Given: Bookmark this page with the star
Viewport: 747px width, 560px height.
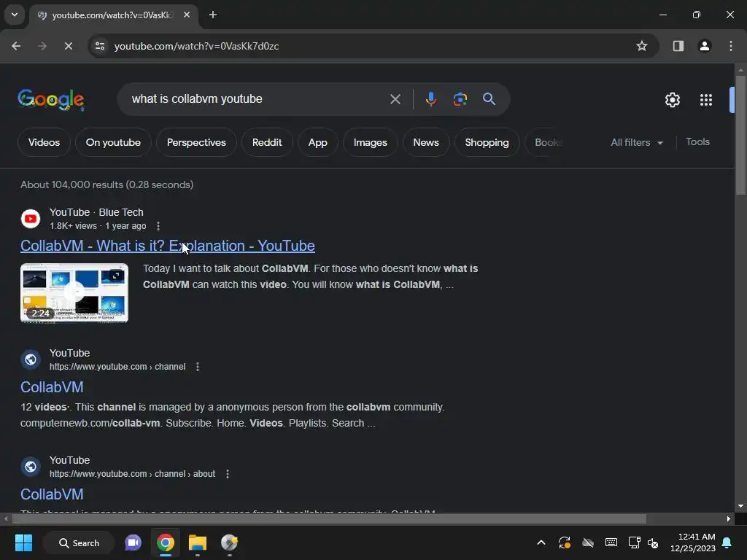Looking at the screenshot, I should click(642, 46).
